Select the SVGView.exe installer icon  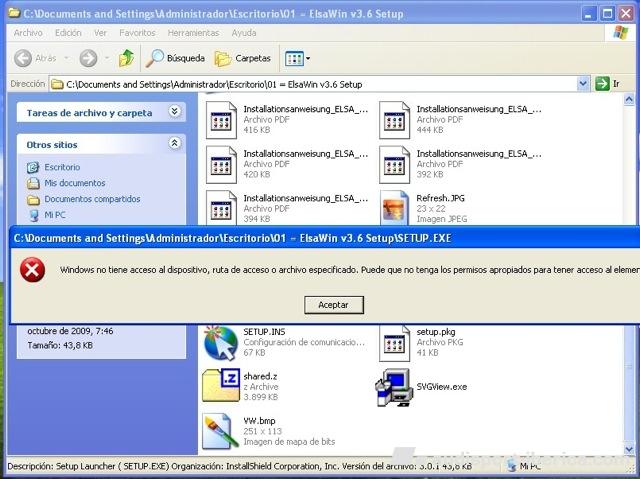[393, 387]
